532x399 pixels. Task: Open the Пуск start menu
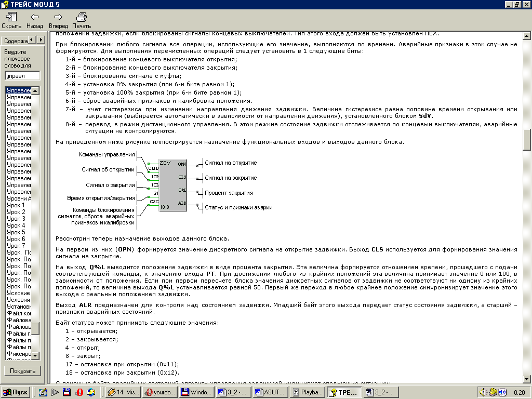(16, 392)
